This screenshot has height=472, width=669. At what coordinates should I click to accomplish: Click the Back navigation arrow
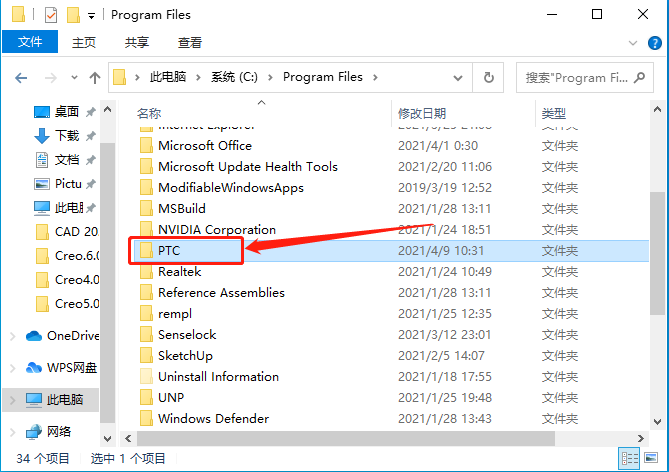pos(21,78)
